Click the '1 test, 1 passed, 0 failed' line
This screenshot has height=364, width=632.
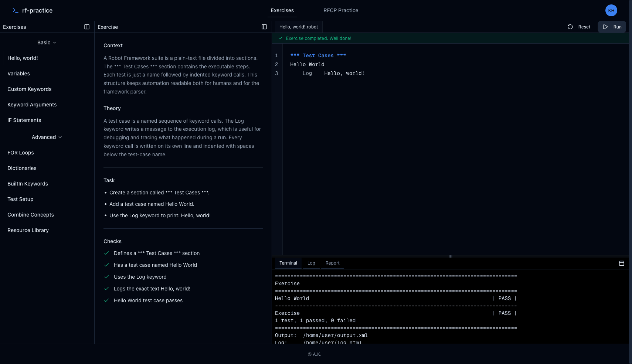click(315, 320)
